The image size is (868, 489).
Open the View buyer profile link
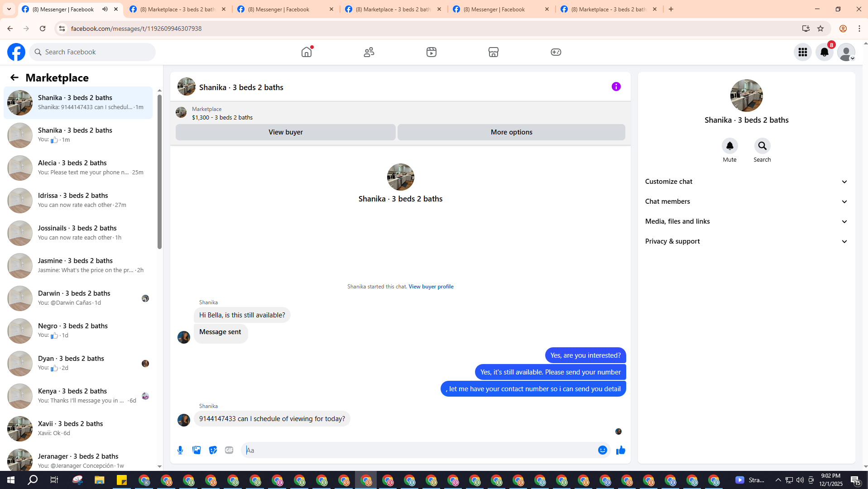click(x=431, y=287)
